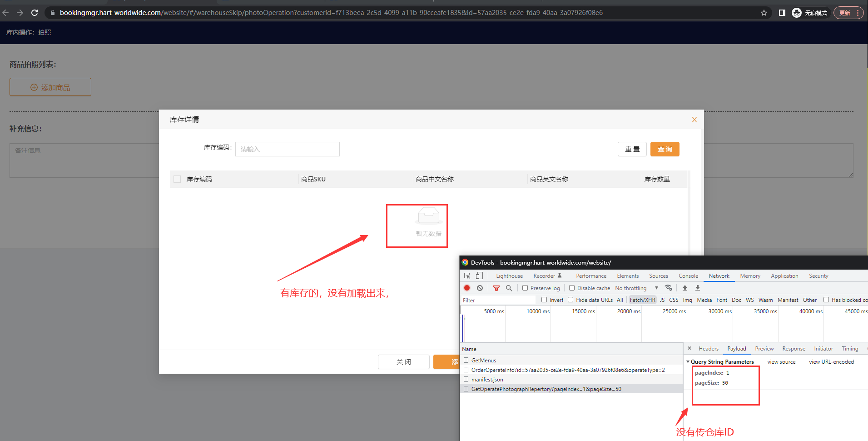Click the Import HAR upload arrow icon
Screen dimensions: 868x441
click(685, 288)
